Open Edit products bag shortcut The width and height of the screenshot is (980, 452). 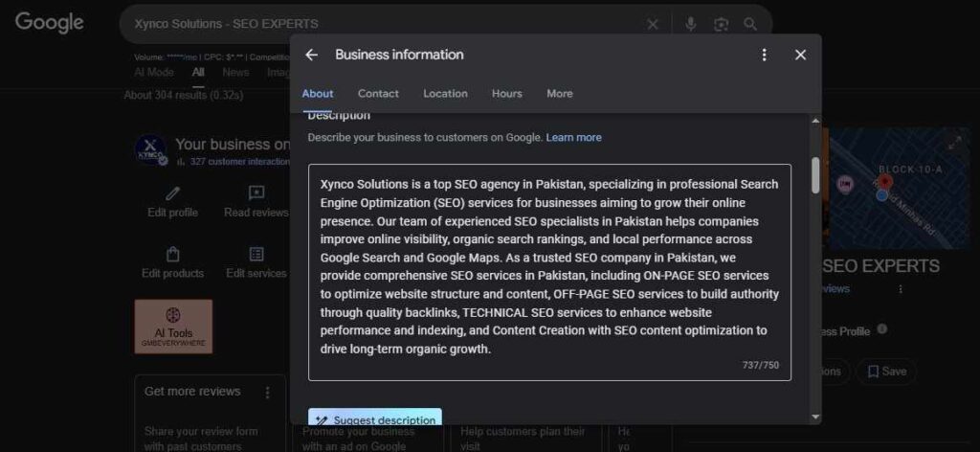click(172, 263)
